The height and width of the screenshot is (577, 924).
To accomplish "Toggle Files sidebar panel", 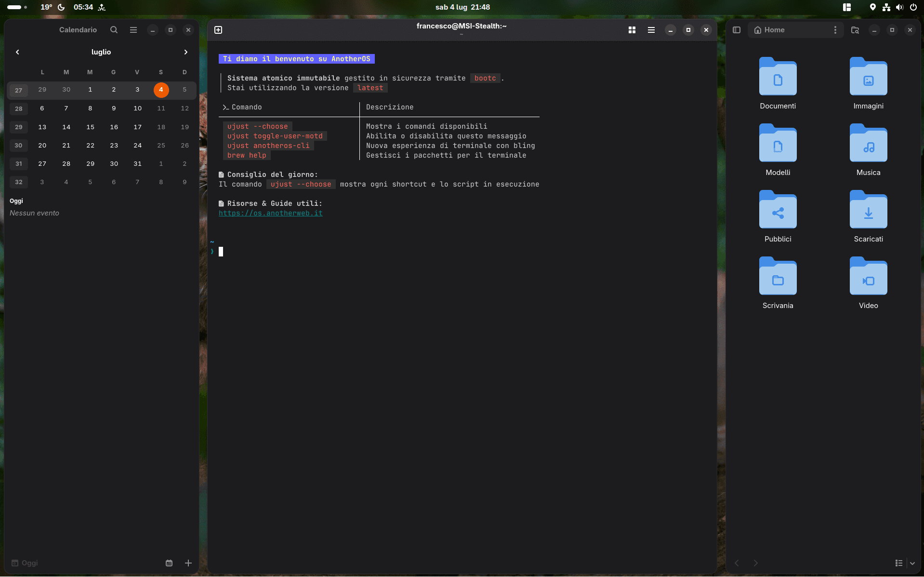I will coord(737,30).
